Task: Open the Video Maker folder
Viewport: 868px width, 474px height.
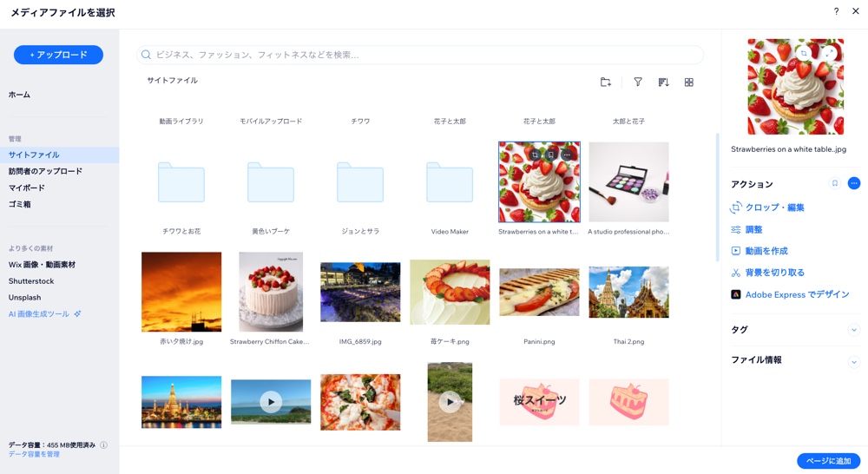Action: pyautogui.click(x=450, y=182)
